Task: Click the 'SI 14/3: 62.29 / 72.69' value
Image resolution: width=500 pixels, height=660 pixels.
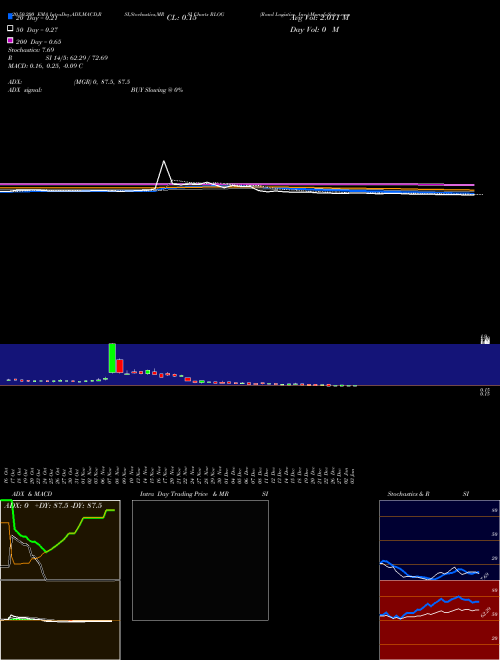Action: [77, 58]
